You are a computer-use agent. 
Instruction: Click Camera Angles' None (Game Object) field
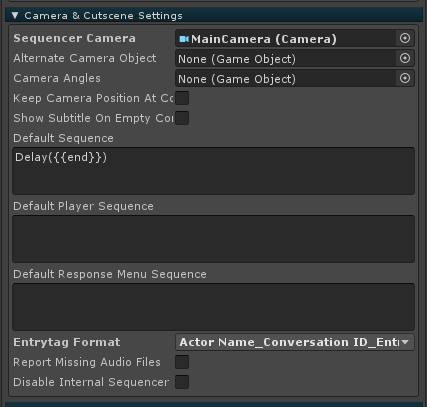[295, 79]
